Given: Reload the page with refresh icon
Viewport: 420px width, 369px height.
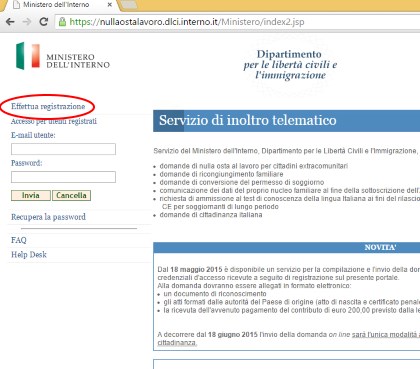Looking at the screenshot, I should tap(43, 22).
